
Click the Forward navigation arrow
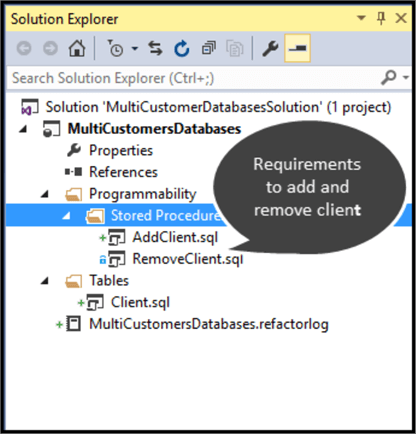50,49
